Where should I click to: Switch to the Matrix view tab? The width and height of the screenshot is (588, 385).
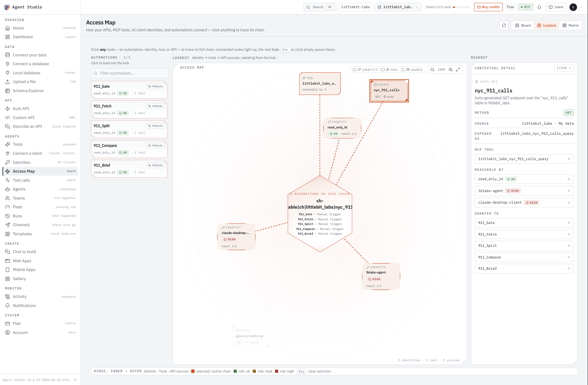click(570, 25)
